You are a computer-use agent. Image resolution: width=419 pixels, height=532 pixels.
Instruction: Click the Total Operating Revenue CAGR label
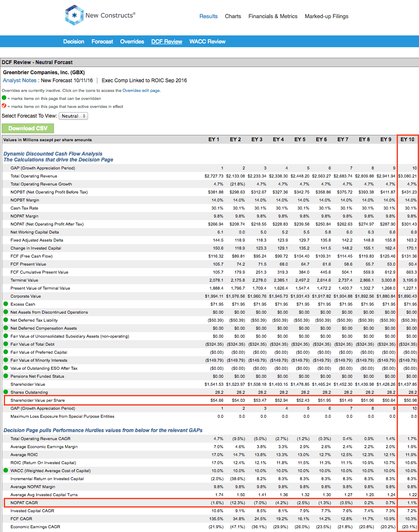(x=40, y=439)
